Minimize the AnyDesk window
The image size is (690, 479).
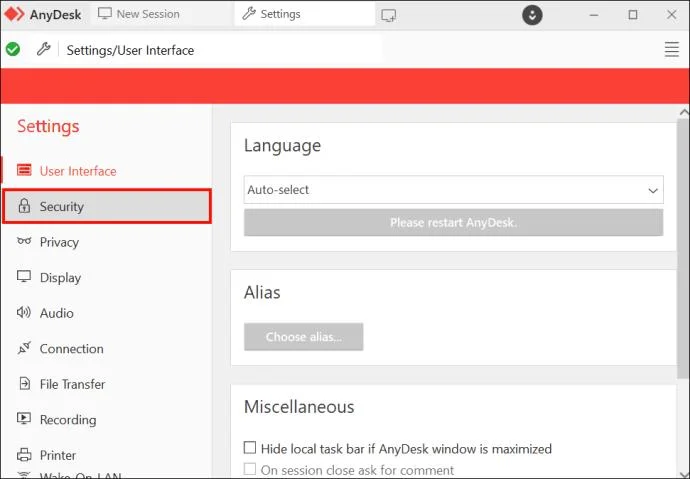click(594, 15)
